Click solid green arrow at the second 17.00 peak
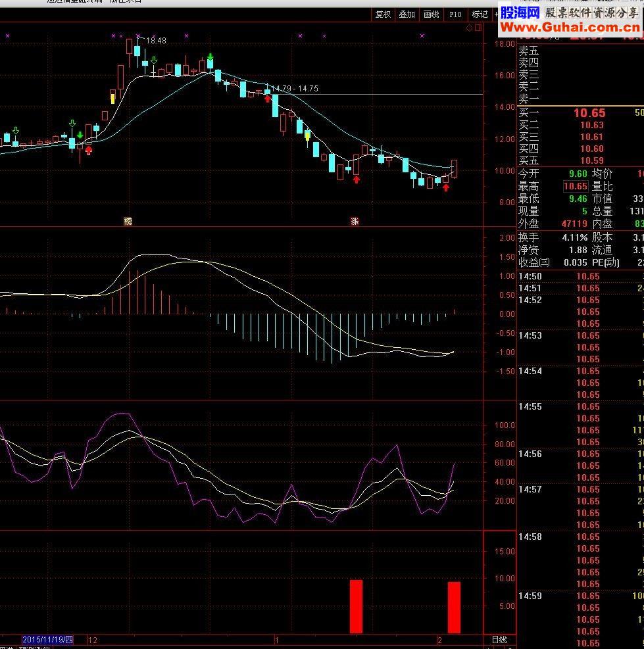This screenshot has width=644, height=649. (211, 56)
